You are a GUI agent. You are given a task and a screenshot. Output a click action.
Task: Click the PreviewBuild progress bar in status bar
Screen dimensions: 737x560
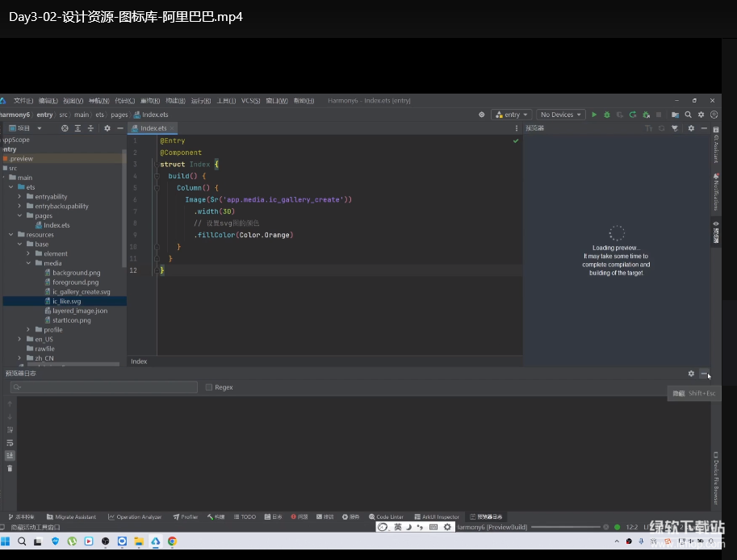click(x=565, y=527)
